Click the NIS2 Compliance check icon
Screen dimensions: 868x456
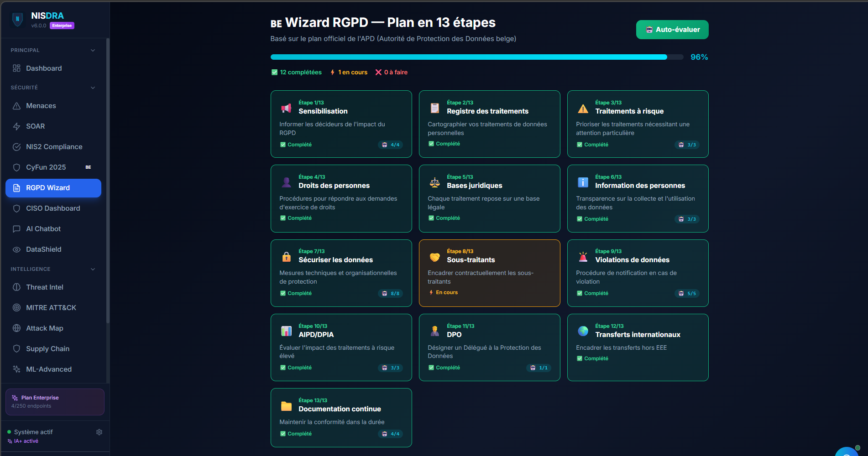(x=16, y=147)
